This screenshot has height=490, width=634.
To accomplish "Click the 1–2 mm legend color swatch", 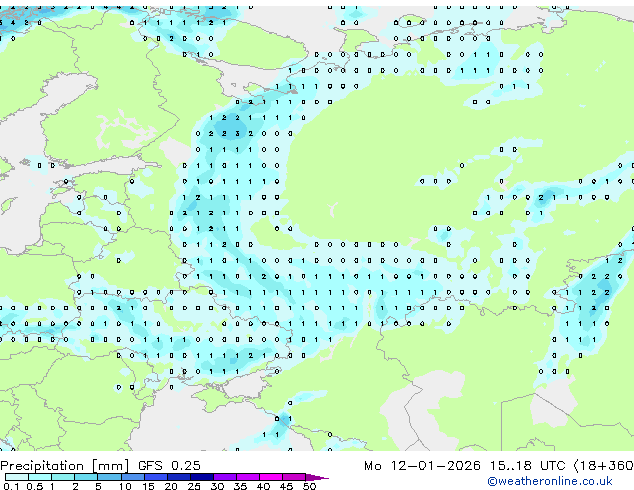I will pos(63,477).
